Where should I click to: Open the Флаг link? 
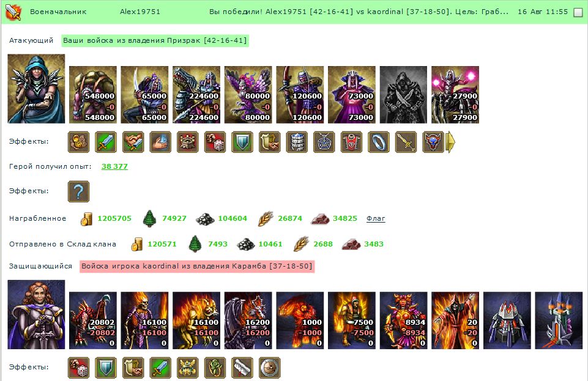(x=375, y=218)
